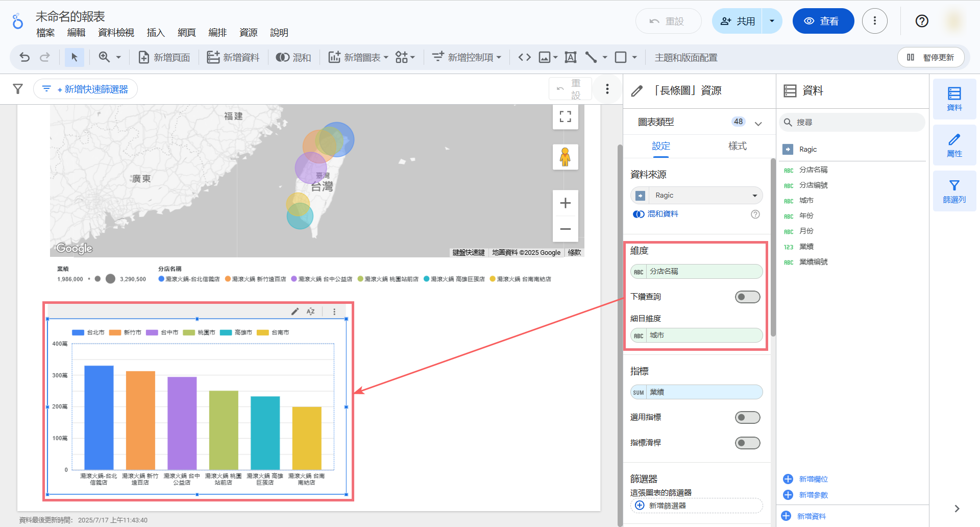
Task: Click the 暫停更新 pause updates button
Action: coord(931,57)
